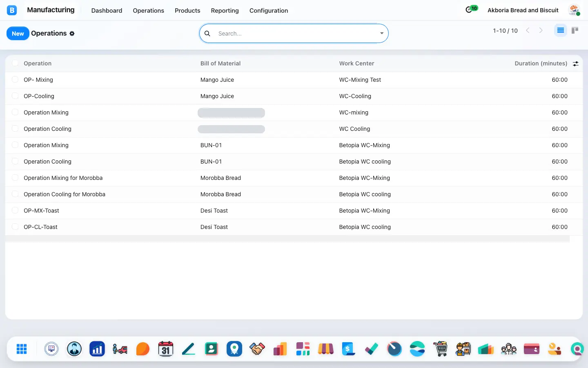The height and width of the screenshot is (368, 588).
Task: Go to previous page of records
Action: tap(528, 30)
